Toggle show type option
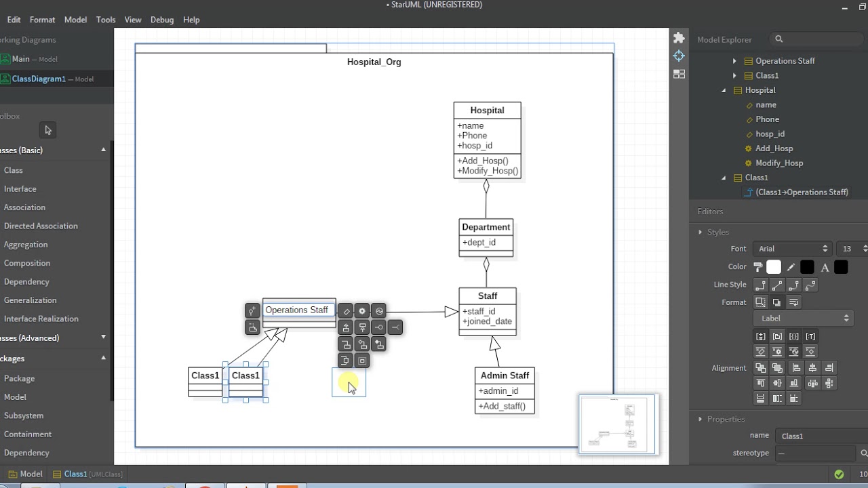 pos(810,336)
